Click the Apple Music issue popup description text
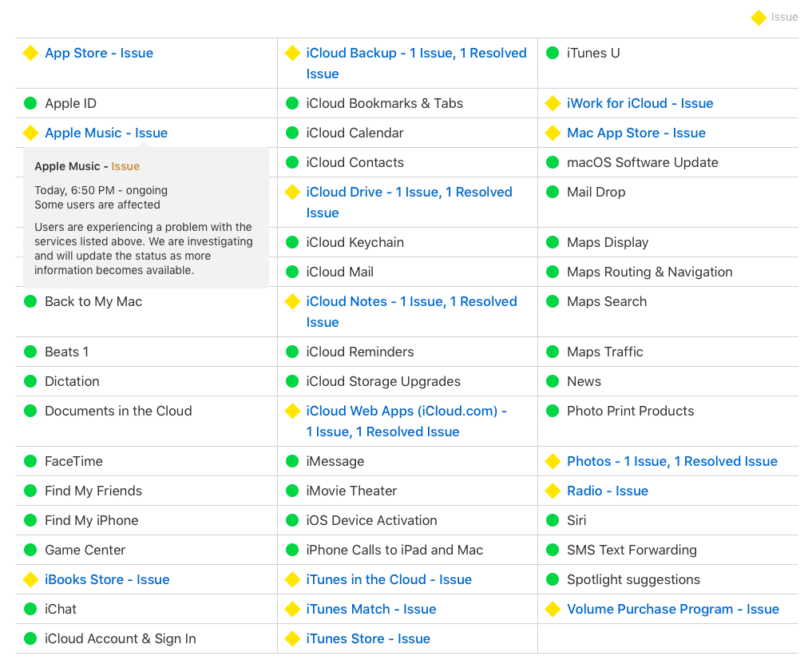812x660 pixels. coord(144,248)
